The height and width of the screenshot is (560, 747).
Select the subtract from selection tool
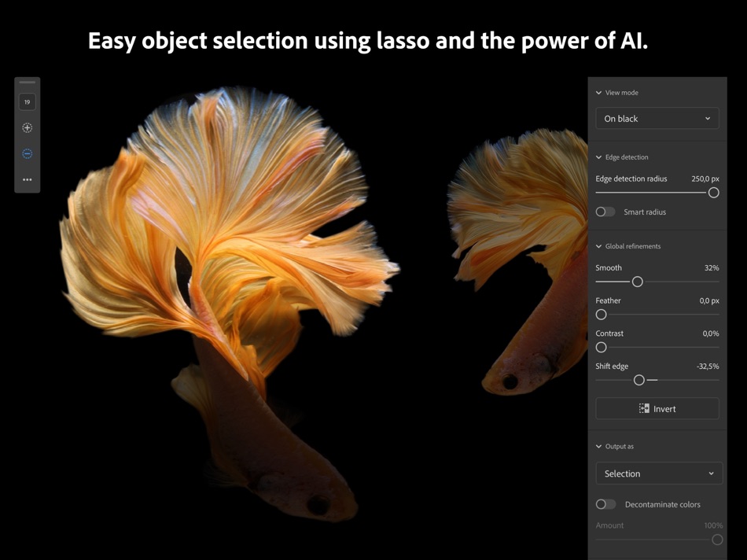[28, 153]
